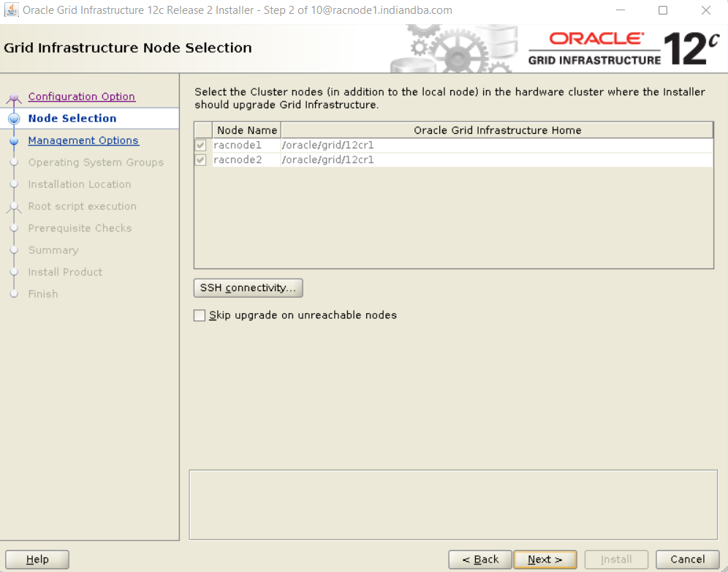The image size is (728, 572).
Task: Click the Installation Location step
Action: [80, 184]
